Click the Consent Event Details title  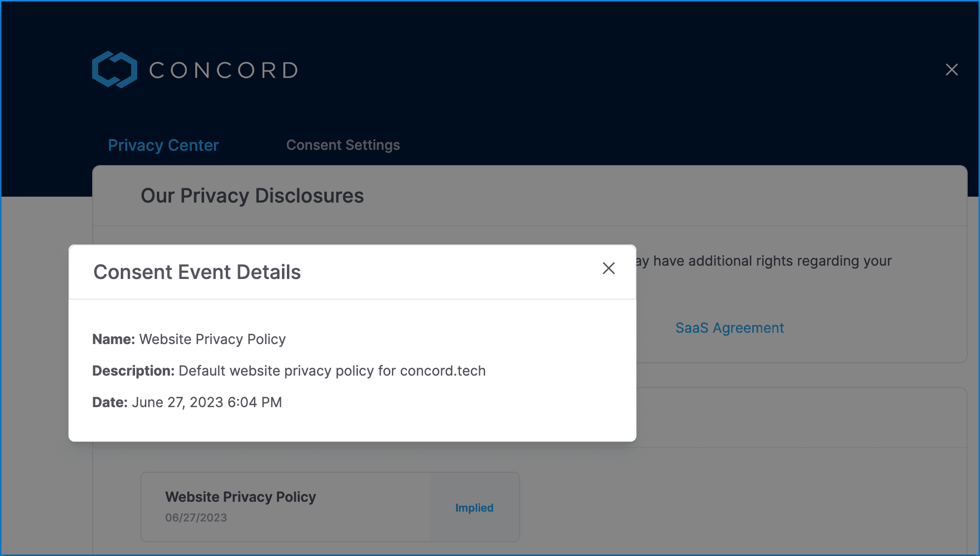[197, 272]
